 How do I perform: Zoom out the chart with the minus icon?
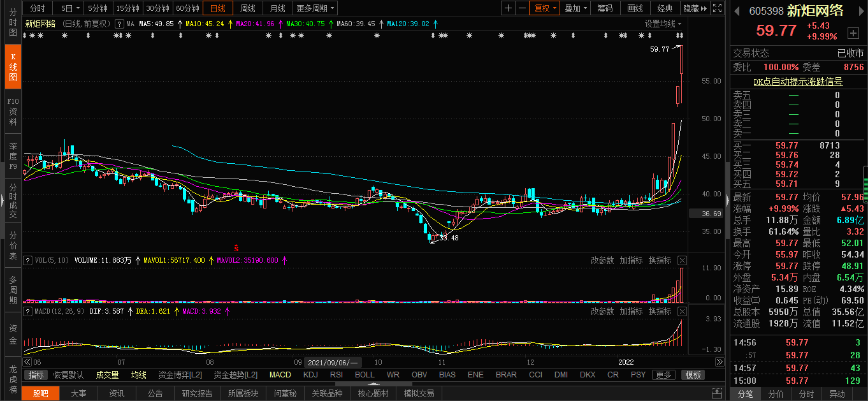click(522, 8)
